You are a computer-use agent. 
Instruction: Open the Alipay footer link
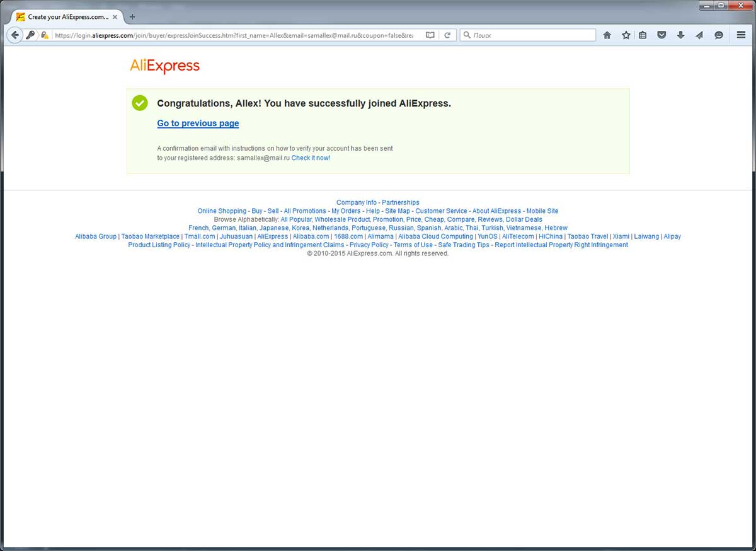pos(672,236)
